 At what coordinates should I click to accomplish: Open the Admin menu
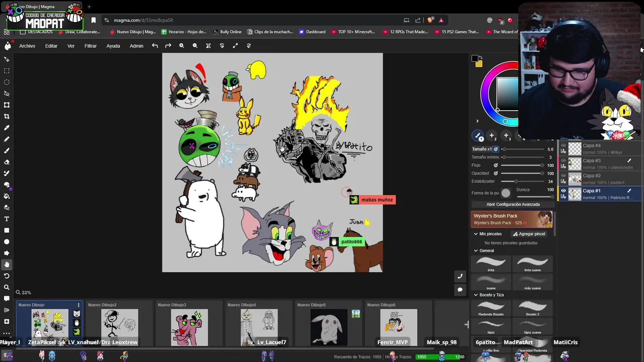click(x=136, y=46)
